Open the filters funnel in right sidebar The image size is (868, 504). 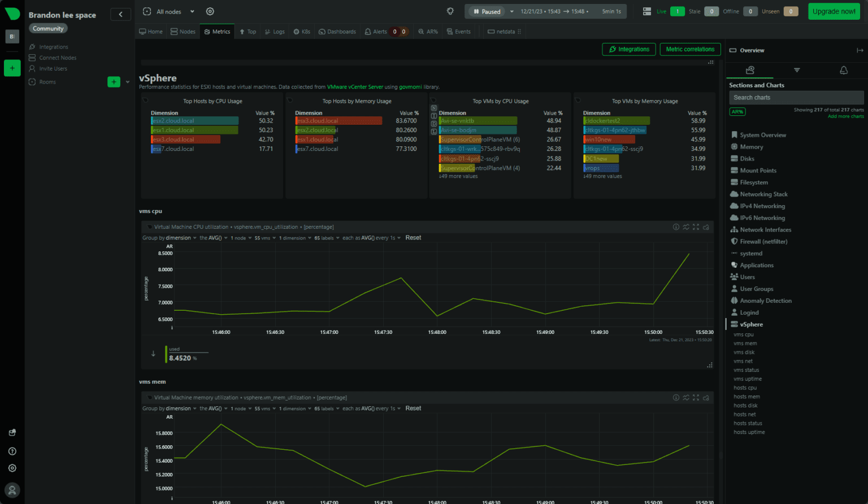(797, 70)
